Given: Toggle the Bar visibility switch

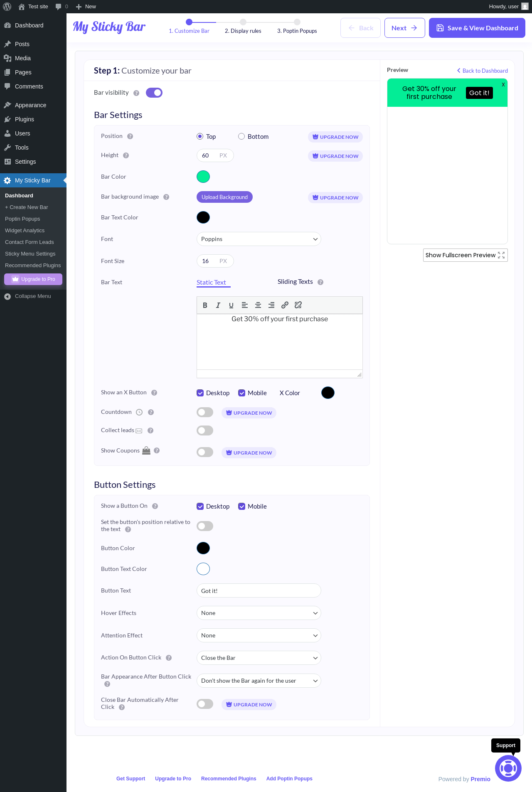Looking at the screenshot, I should [154, 93].
